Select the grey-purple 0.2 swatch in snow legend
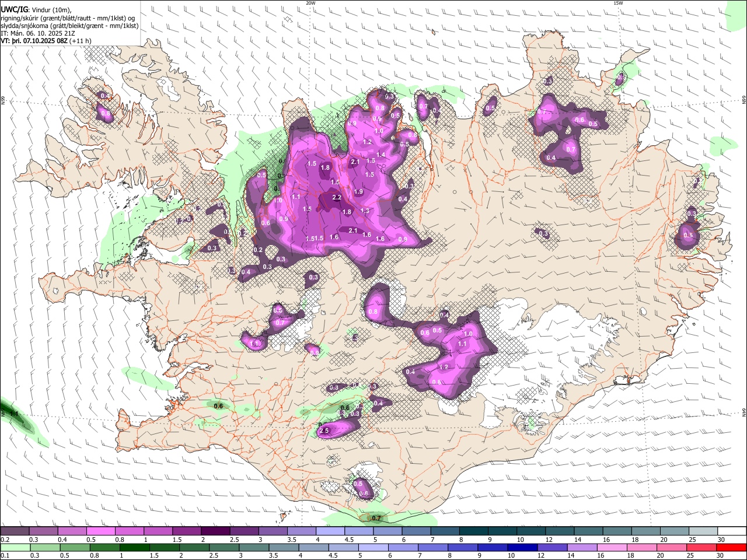 click(16, 531)
